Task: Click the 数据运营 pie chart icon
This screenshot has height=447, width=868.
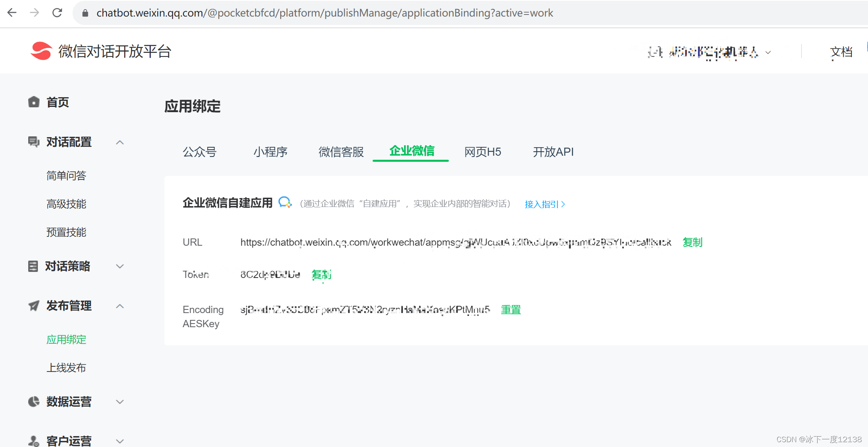Action: pyautogui.click(x=34, y=402)
